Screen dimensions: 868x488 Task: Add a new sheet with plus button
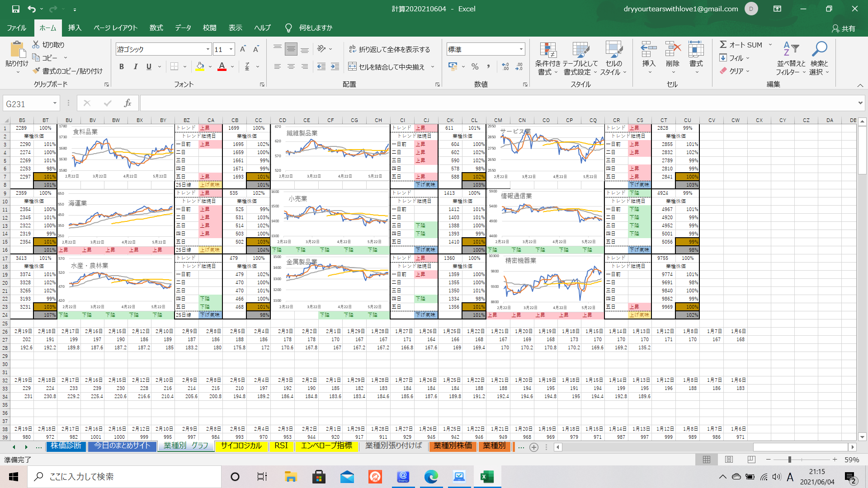click(x=534, y=447)
